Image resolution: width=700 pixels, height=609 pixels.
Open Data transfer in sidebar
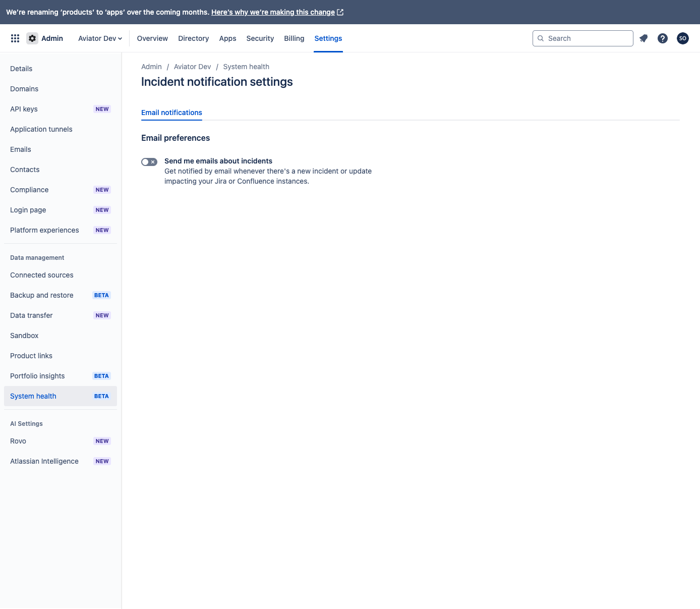(x=61, y=315)
